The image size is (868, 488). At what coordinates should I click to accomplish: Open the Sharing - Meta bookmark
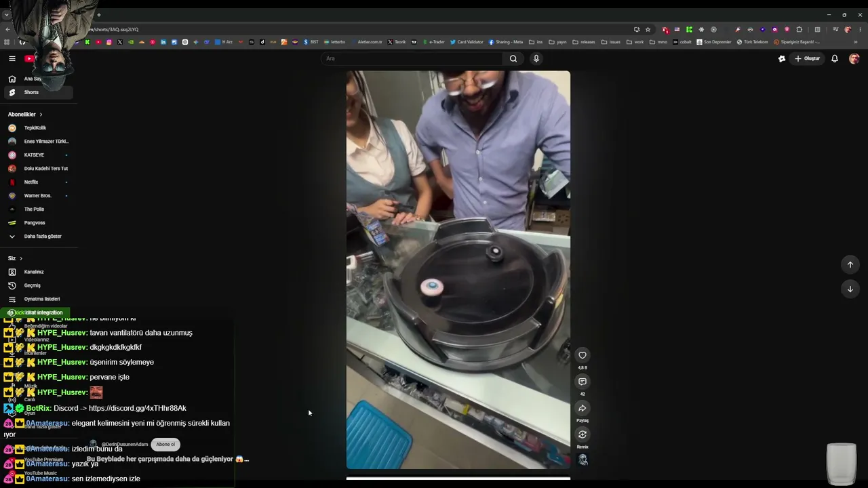click(x=506, y=42)
